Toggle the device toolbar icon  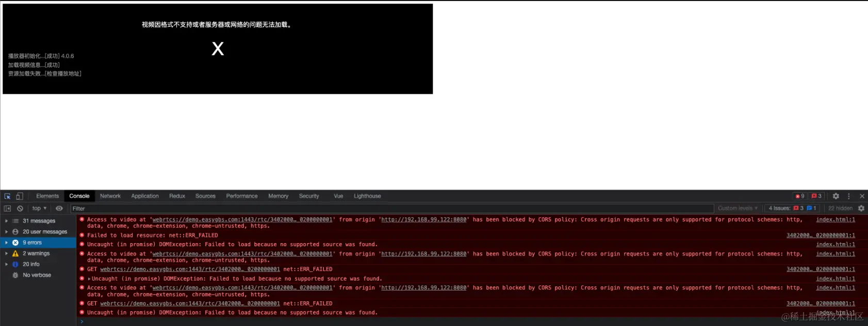tap(19, 196)
